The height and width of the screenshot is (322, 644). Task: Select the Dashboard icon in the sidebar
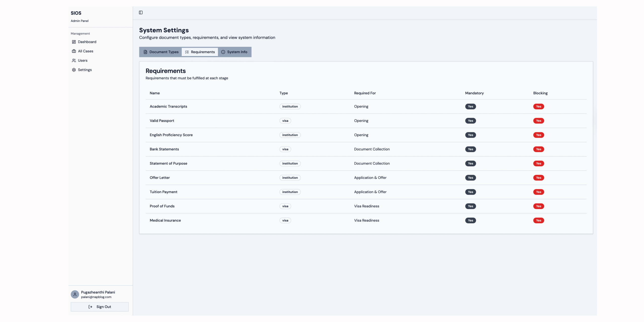74,42
